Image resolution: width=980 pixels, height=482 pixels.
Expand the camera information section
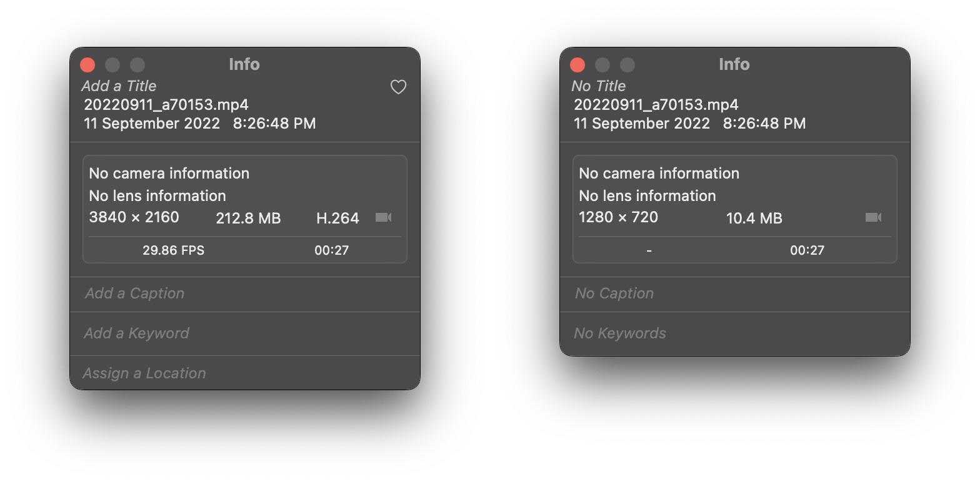pos(169,173)
